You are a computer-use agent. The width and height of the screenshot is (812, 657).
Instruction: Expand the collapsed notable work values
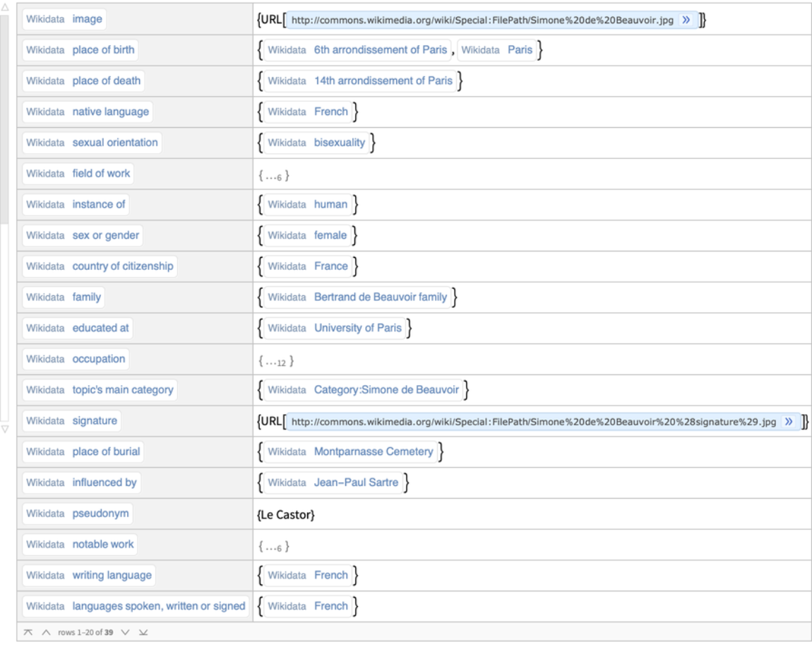[x=275, y=545]
